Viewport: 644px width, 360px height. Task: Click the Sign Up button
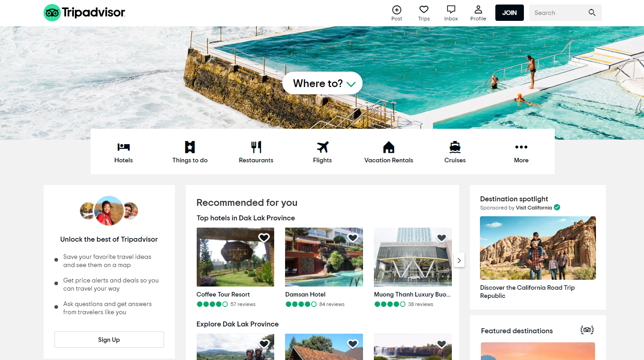109,340
